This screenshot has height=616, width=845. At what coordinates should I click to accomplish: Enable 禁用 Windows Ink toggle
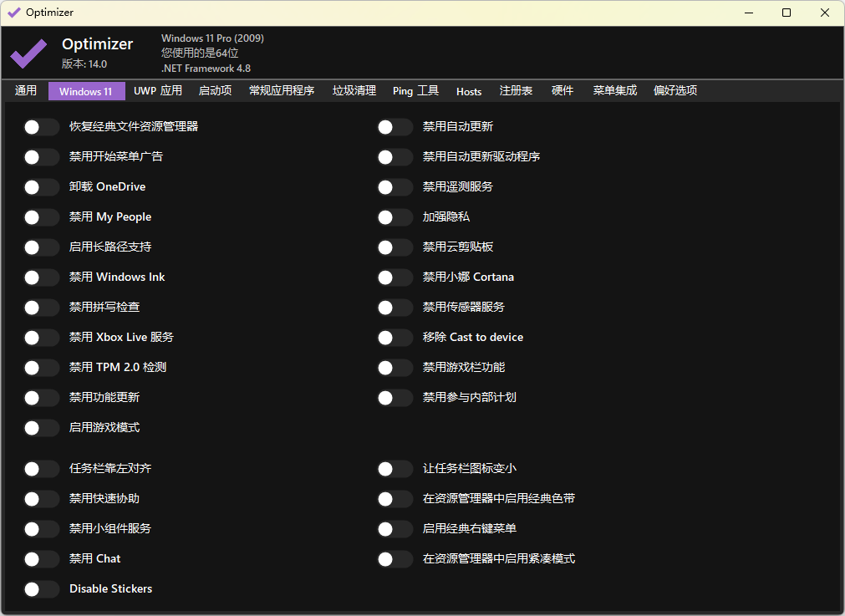pyautogui.click(x=42, y=277)
